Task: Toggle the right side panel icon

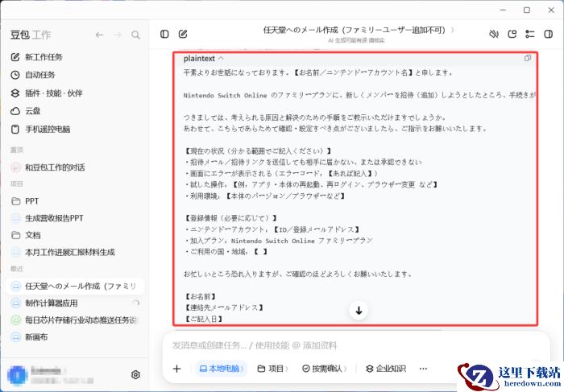Action: pos(548,34)
